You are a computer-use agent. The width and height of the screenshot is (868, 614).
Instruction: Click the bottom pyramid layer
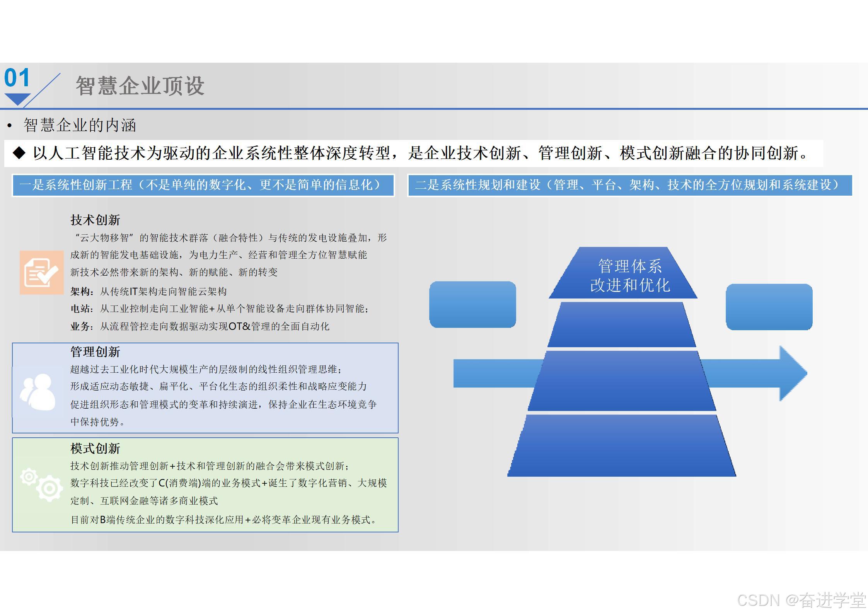click(622, 445)
